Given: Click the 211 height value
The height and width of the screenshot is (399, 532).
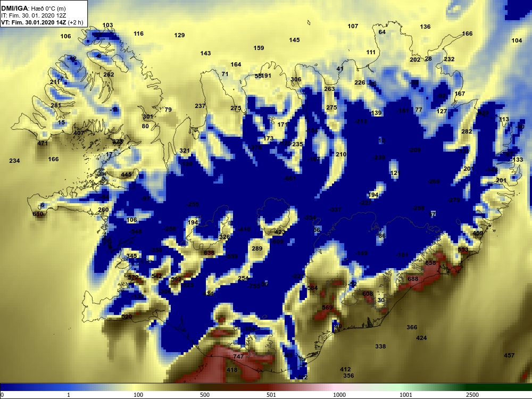Looking at the screenshot, I should coord(55,82).
